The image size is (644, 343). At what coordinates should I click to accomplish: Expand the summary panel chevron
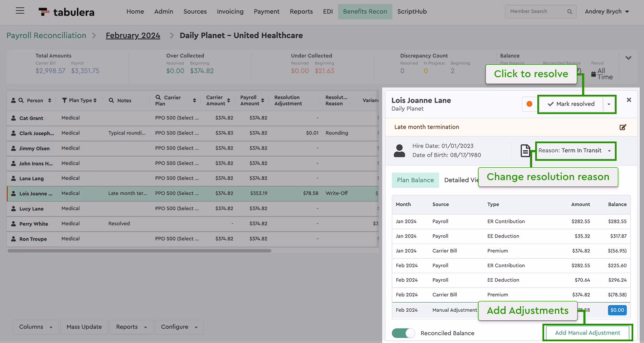pyautogui.click(x=629, y=58)
